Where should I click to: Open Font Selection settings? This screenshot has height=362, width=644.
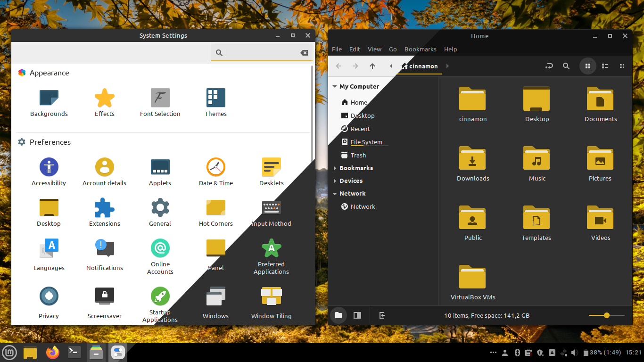[160, 103]
